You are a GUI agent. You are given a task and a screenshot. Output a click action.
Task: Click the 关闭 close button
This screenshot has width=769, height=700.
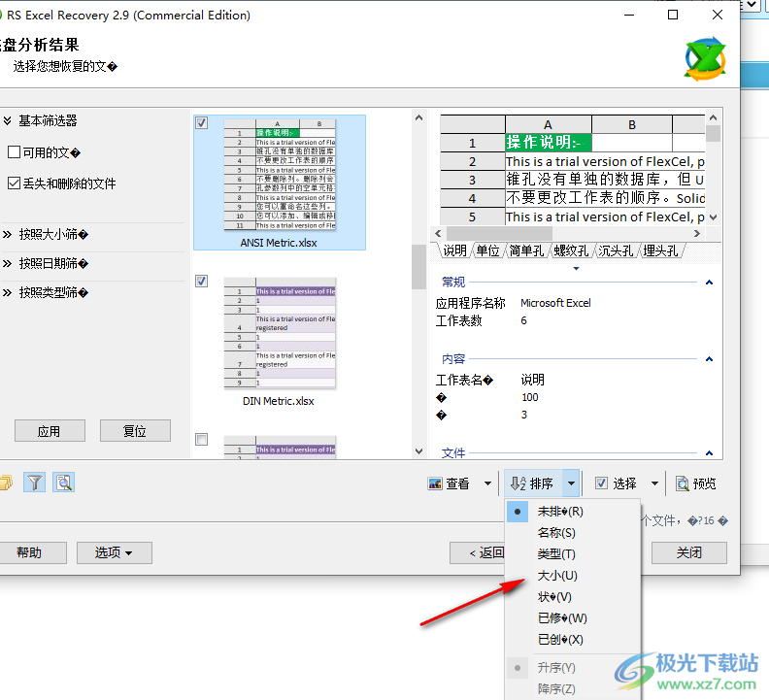point(689,552)
